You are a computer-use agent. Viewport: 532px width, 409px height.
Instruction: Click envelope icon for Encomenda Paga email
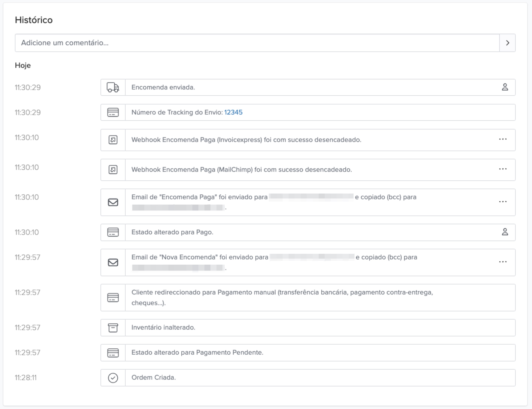pos(113,202)
